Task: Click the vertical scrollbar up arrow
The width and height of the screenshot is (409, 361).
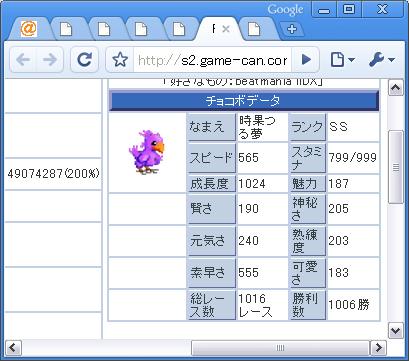Action: (396, 88)
